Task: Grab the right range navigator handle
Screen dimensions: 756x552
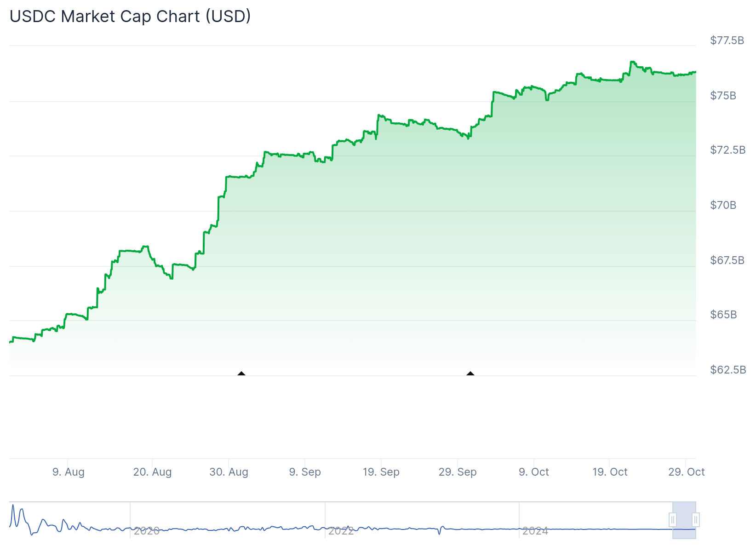Action: tap(696, 520)
